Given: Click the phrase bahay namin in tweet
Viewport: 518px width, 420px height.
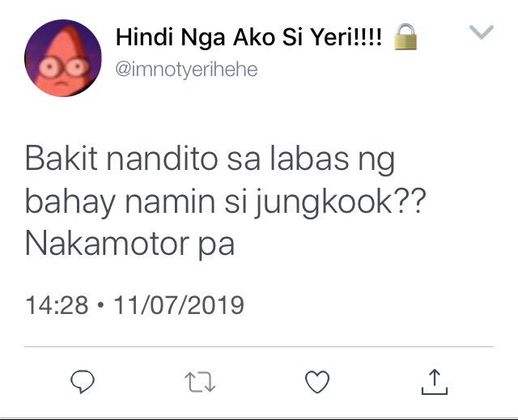Looking at the screenshot, I should (x=121, y=202).
